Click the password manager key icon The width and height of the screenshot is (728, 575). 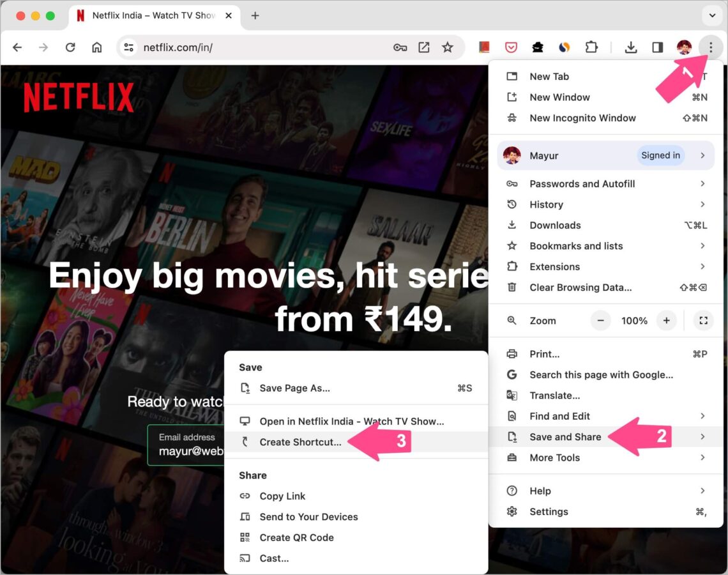click(400, 47)
